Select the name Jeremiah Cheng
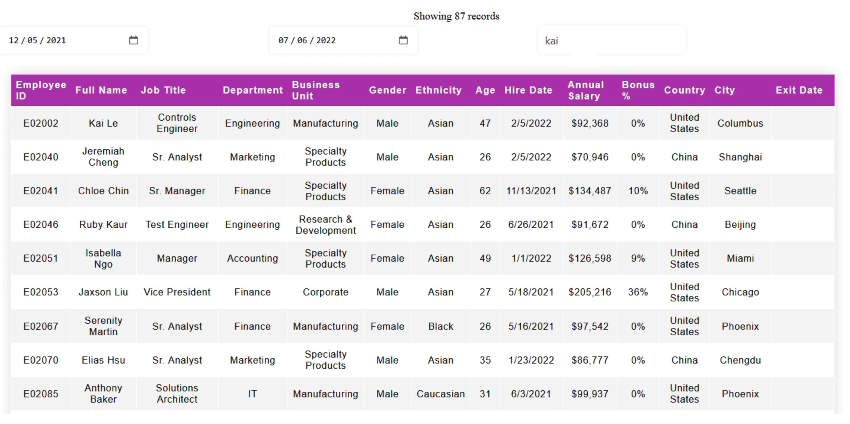850x424 pixels. point(103,157)
